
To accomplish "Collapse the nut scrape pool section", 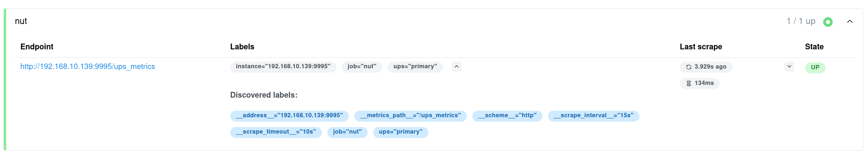I will [850, 21].
